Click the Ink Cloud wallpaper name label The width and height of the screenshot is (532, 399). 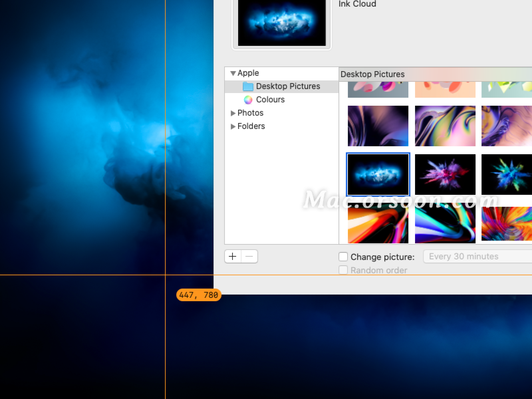coord(357,4)
